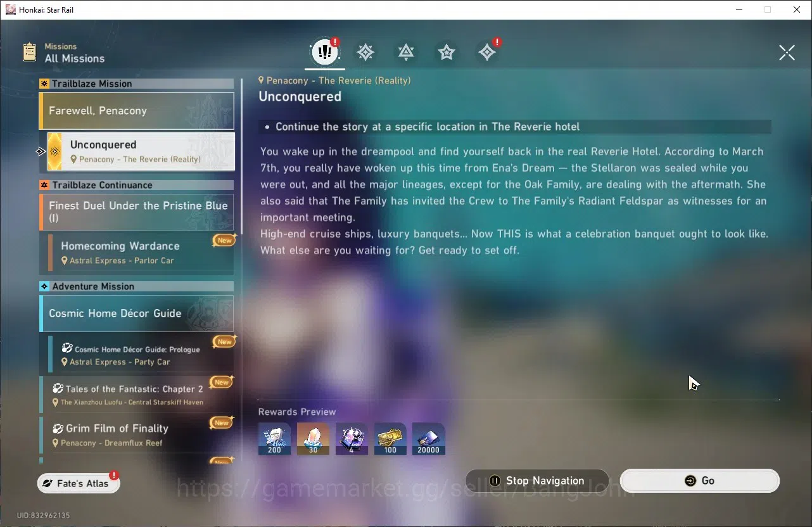Open Fate's Atlas
This screenshot has width=812, height=527.
[x=79, y=483]
